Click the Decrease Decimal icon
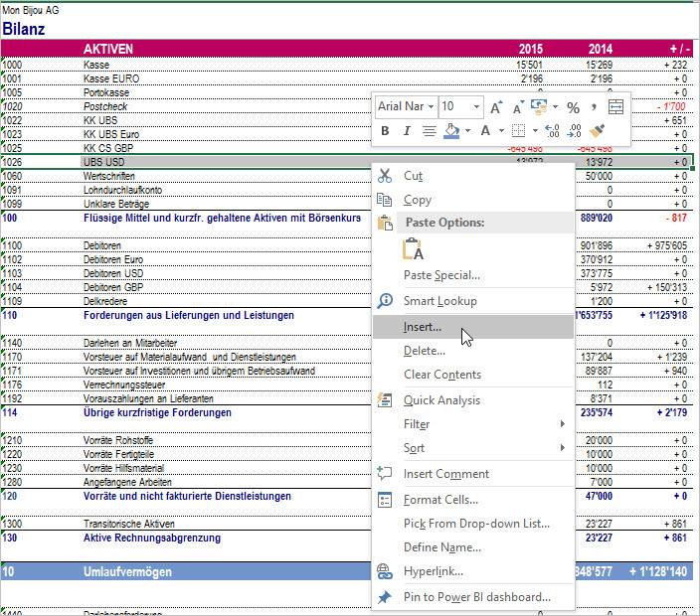This screenshot has width=700, height=616. [x=574, y=131]
